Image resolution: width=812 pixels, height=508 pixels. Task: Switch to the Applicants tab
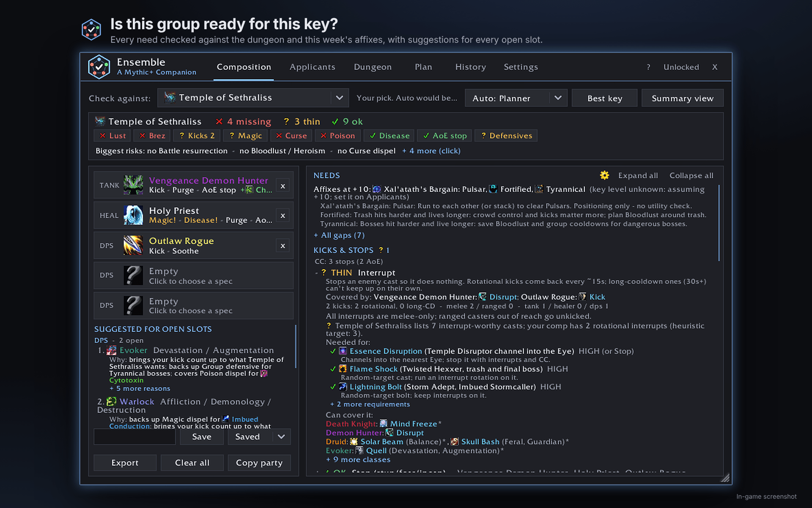pos(313,67)
